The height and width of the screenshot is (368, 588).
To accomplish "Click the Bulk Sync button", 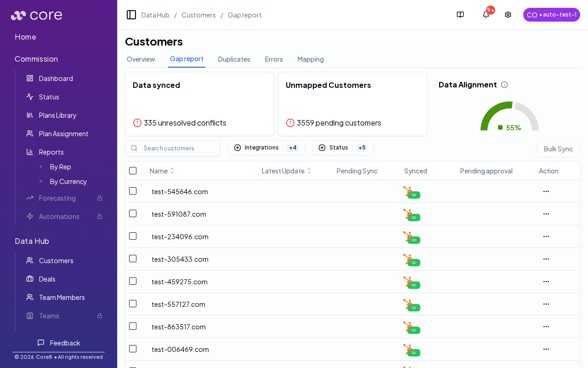I will pyautogui.click(x=558, y=149).
